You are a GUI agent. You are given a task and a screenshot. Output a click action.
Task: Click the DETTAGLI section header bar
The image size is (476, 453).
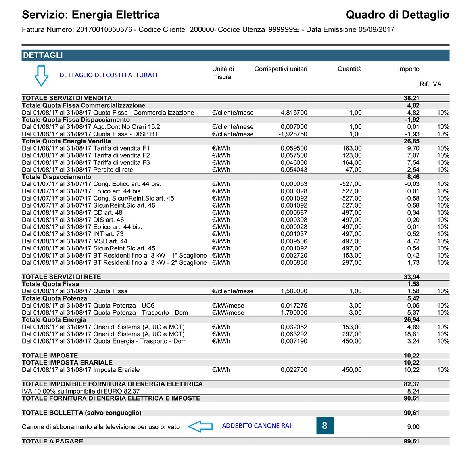236,55
